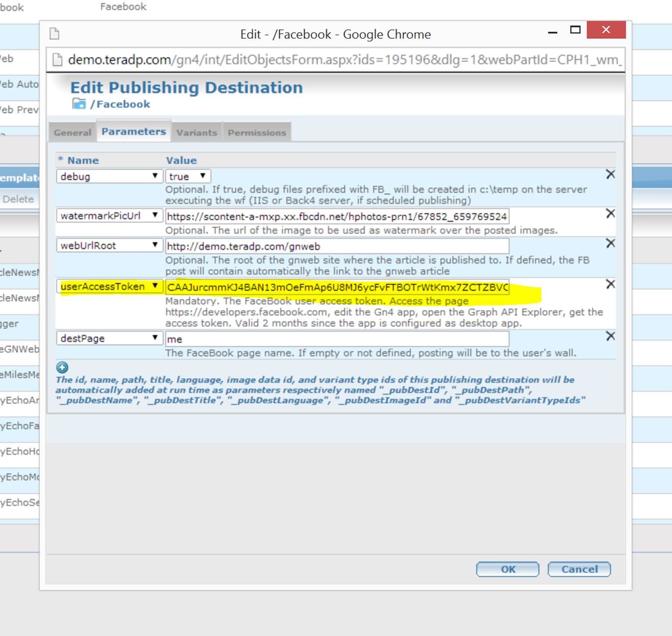Image resolution: width=672 pixels, height=636 pixels.
Task: Click the /Facebook path link
Action: click(x=120, y=104)
